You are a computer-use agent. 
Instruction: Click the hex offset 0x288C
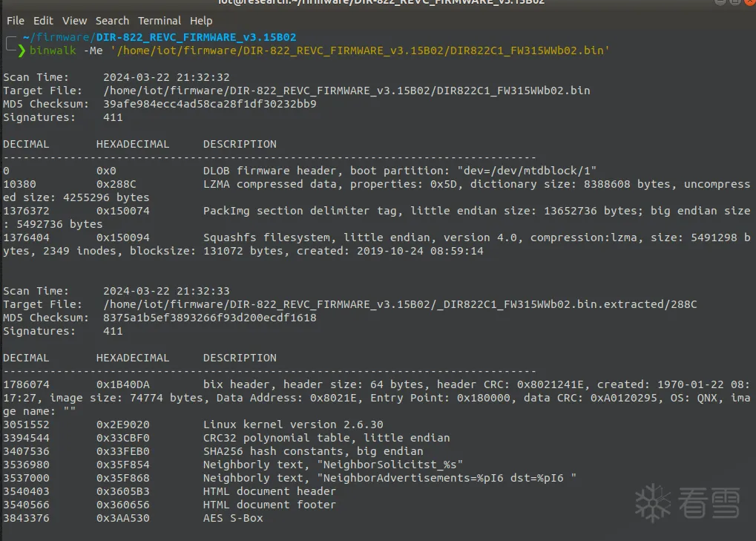[x=116, y=184]
